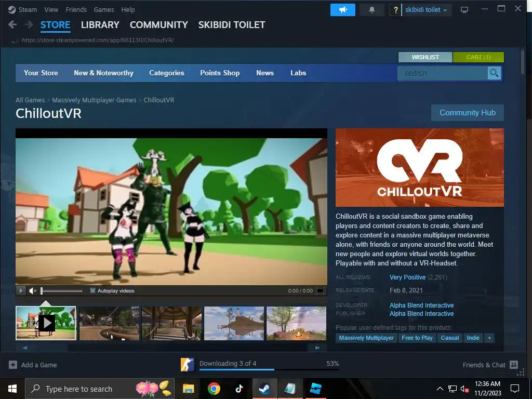532x399 pixels.
Task: Select the campfire tree screenshot thumbnail
Action: 297,323
